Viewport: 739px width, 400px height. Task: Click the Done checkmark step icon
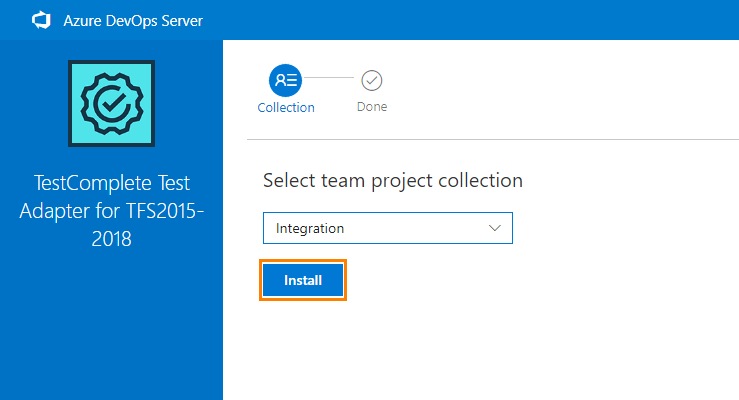tap(372, 80)
